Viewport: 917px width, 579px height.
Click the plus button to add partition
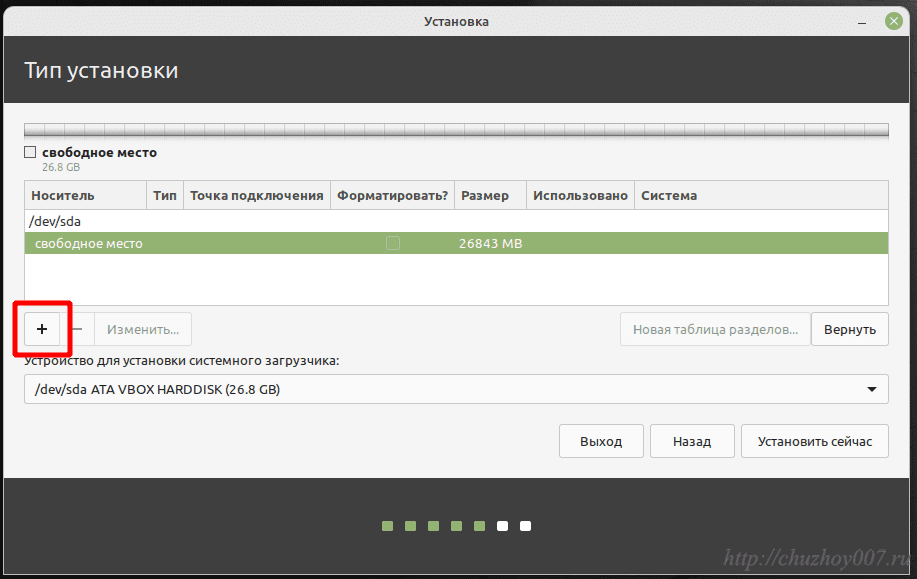[x=42, y=329]
